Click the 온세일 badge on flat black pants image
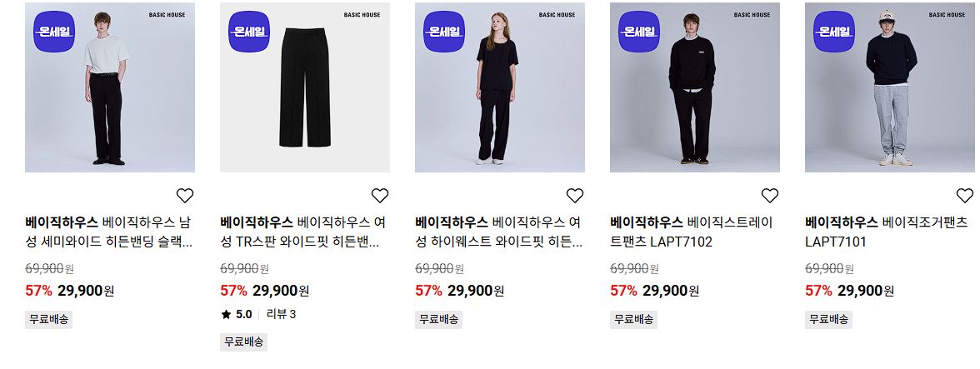980x369 pixels. point(249,31)
